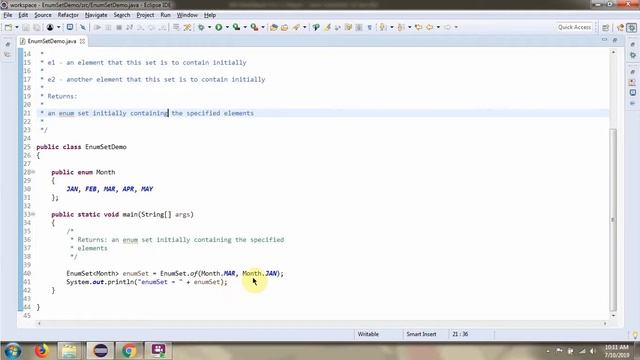Toggle Skip All Breakpoints
640x360 pixels.
pyautogui.click(x=83, y=27)
